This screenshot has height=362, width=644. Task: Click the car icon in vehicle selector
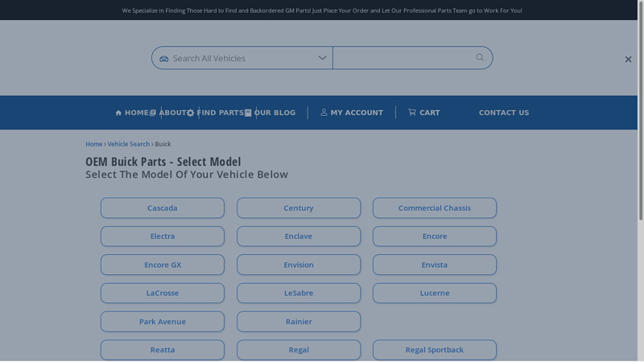tap(164, 59)
